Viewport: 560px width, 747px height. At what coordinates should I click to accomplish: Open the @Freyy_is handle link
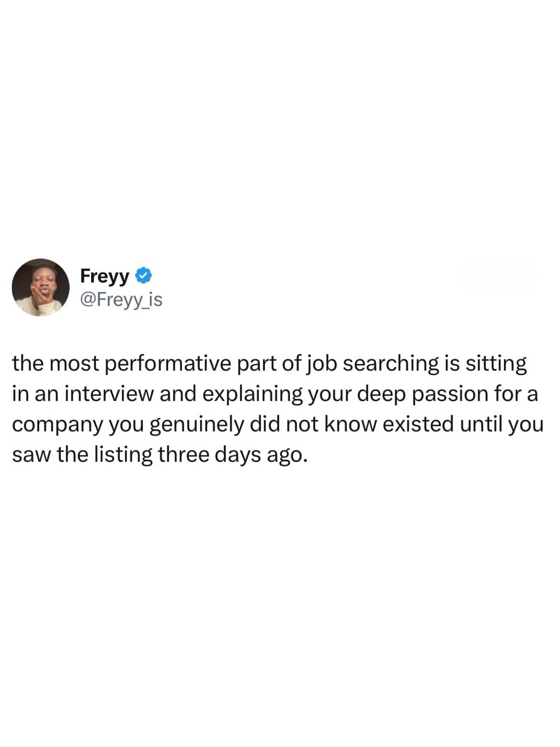(121, 300)
